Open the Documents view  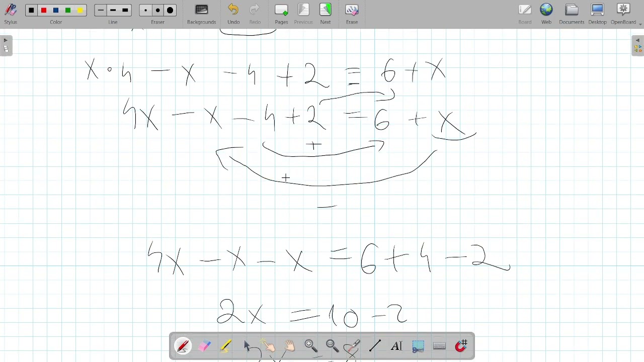click(x=572, y=14)
